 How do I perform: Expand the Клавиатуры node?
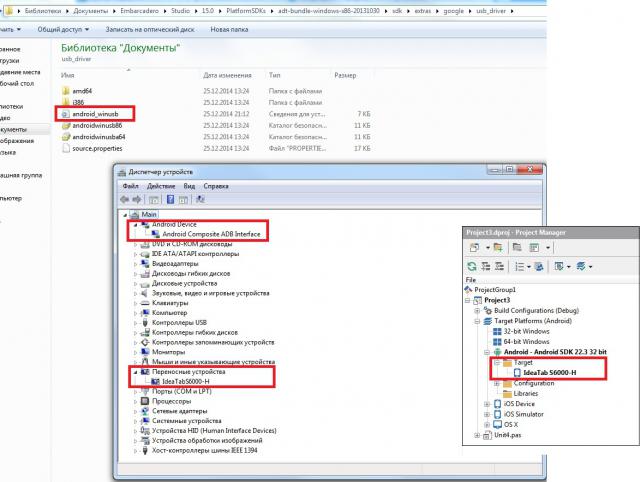135,303
